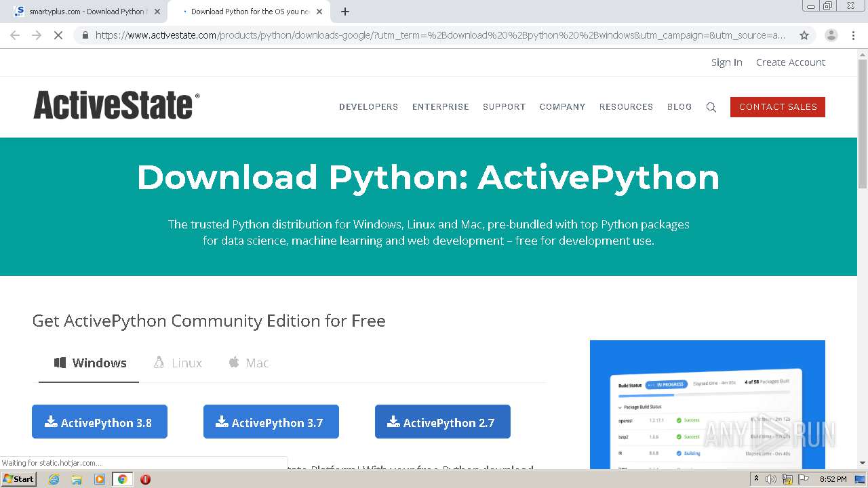This screenshot has width=868, height=488.
Task: Open the browser options menu with three dots
Action: (x=852, y=34)
